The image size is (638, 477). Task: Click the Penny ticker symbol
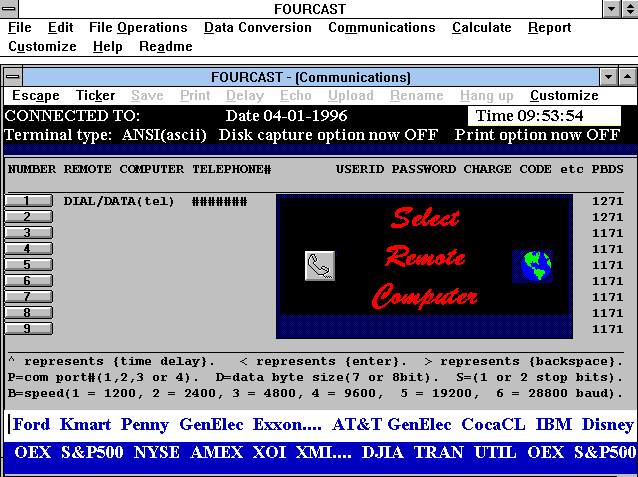coord(145,425)
